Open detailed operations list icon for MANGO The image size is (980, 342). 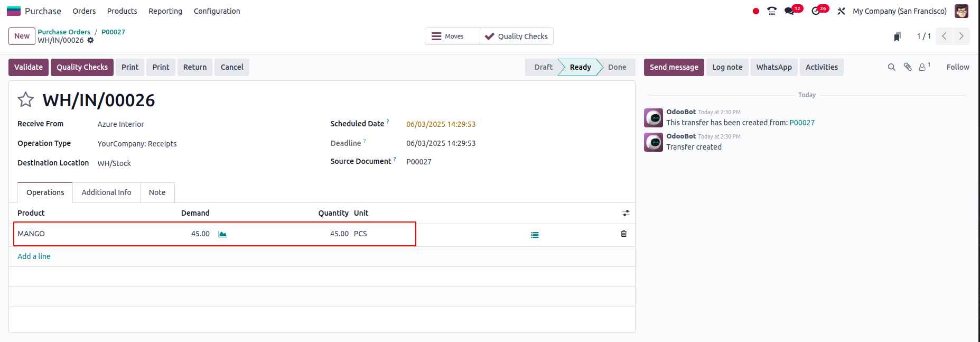(x=535, y=235)
